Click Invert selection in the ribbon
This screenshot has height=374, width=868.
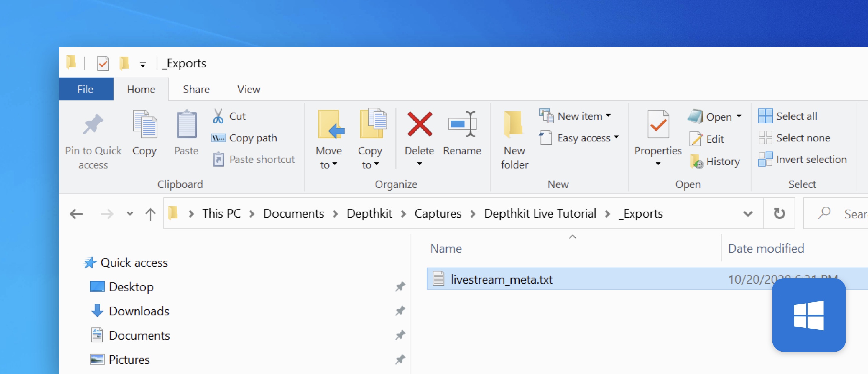[802, 159]
